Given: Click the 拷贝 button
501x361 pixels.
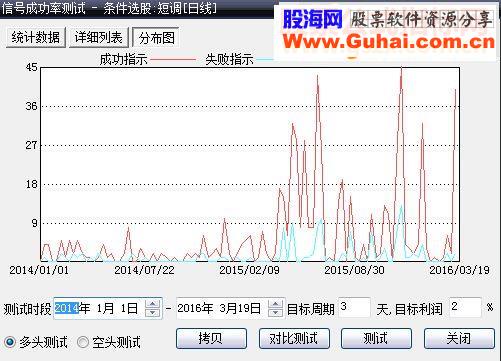Looking at the screenshot, I should [211, 338].
